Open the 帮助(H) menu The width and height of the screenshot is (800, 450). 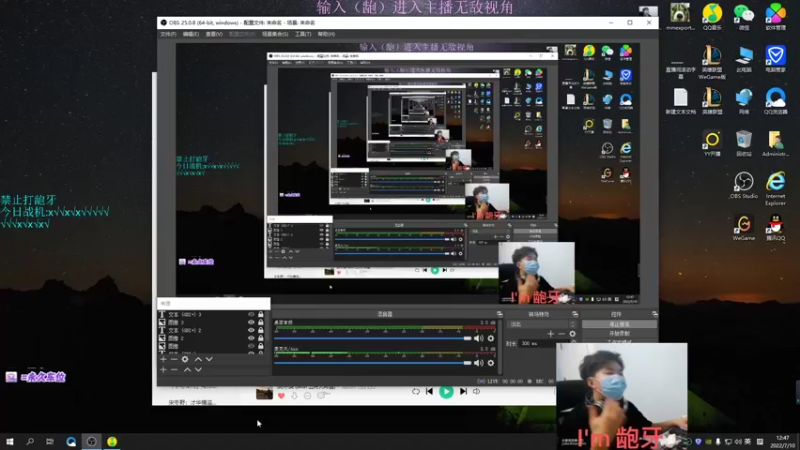point(326,34)
